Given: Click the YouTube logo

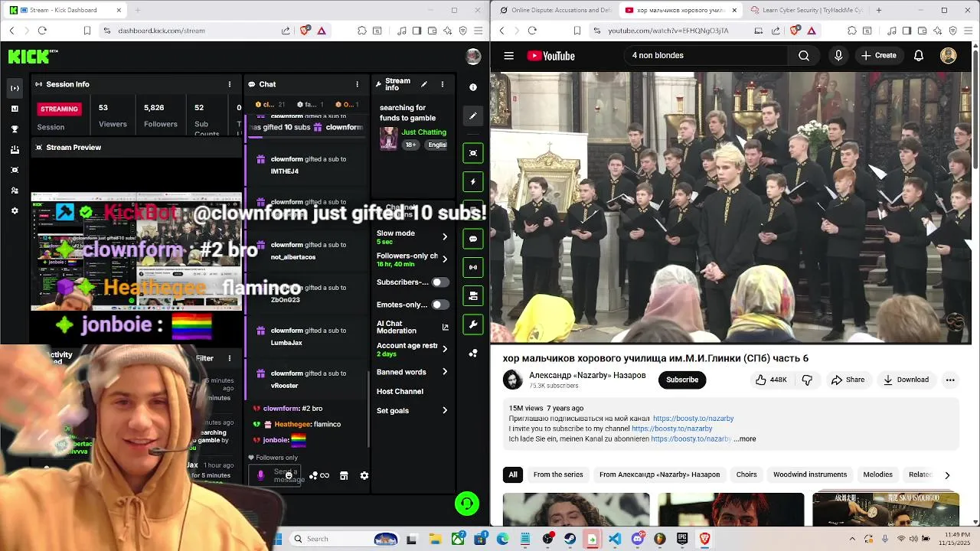Looking at the screenshot, I should pyautogui.click(x=550, y=55).
